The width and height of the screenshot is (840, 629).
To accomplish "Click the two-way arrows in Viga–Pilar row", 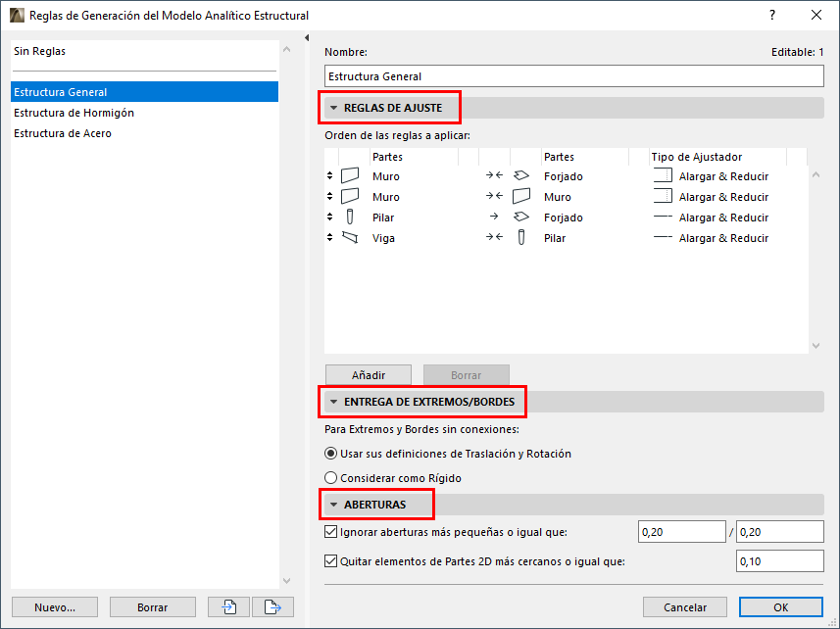I will 494,237.
